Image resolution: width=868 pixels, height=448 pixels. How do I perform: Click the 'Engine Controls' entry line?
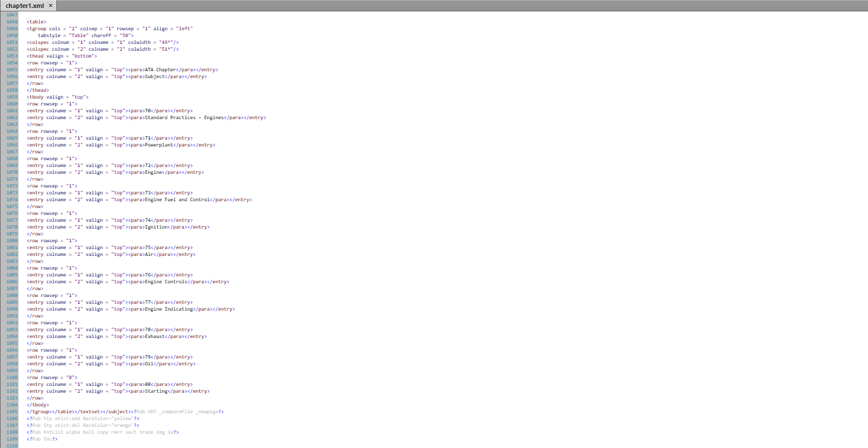pos(128,282)
